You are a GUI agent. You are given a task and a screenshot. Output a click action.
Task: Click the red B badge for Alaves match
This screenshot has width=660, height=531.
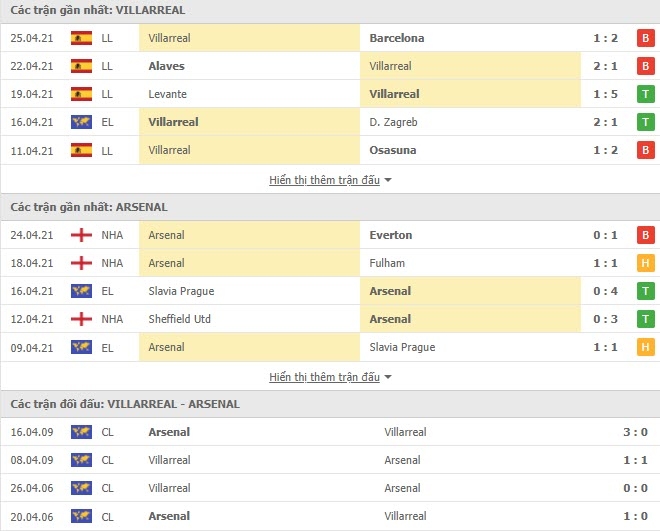coord(645,66)
